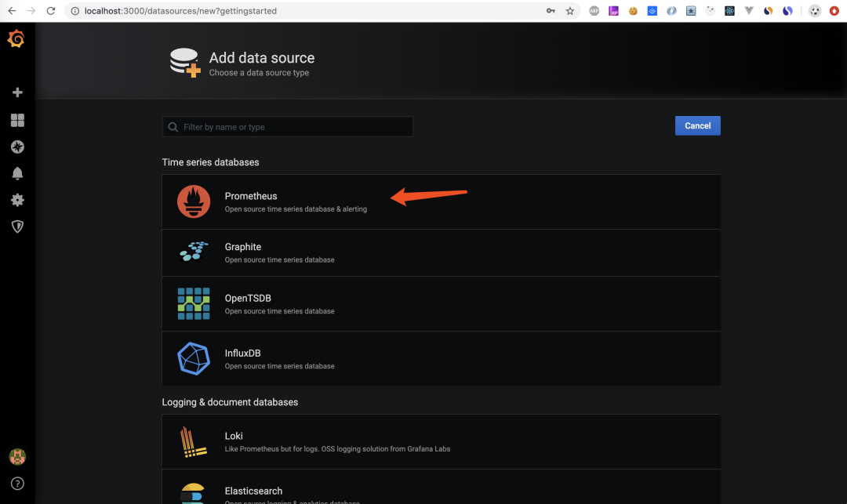Screen dimensions: 847x504
Task: Click the Grafana logo home icon
Action: pos(16,38)
